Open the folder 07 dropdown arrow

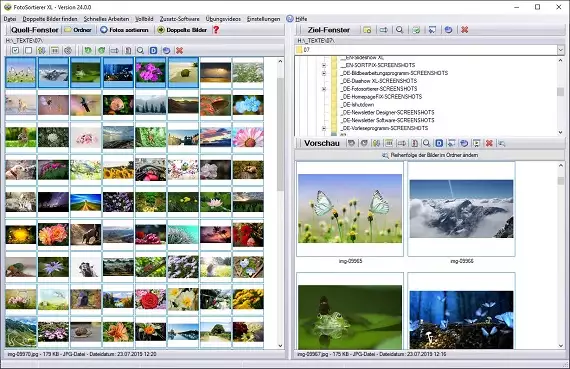[x=561, y=50]
